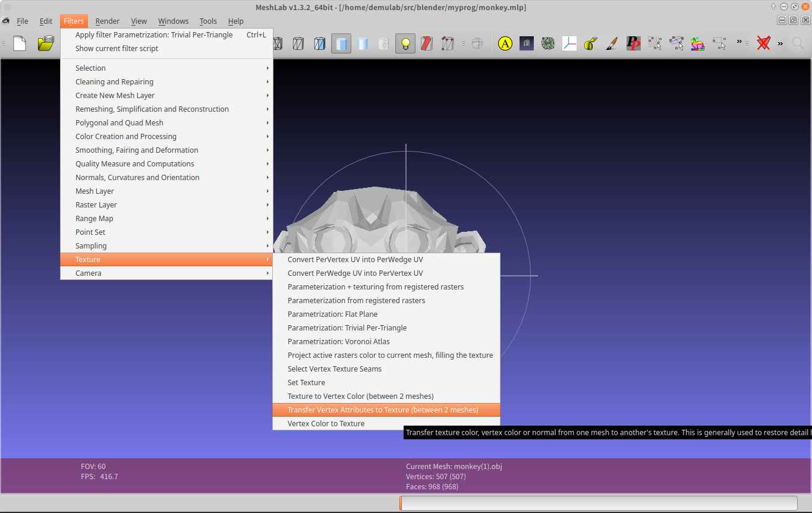Click the measuring tape tool icon
The image size is (812, 513).
[x=590, y=43]
